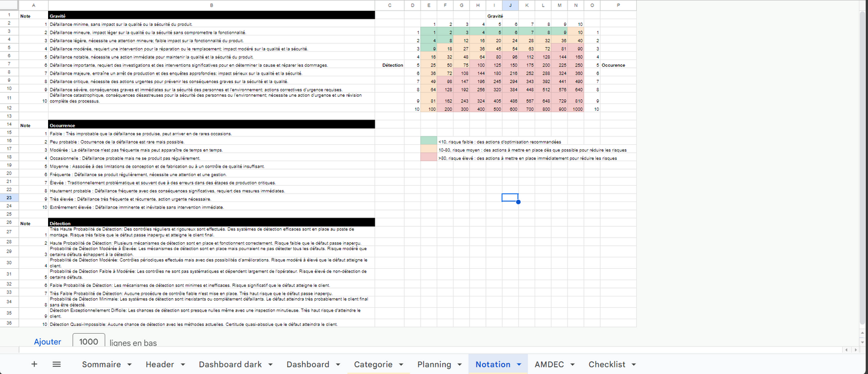Select the red high-risk legend color cell
Screen dimensions: 868x374
pyautogui.click(x=428, y=158)
